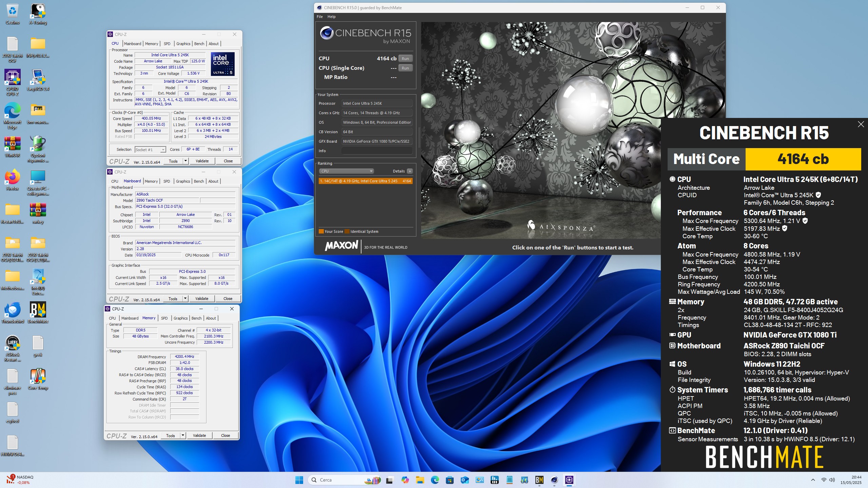
Task: Open the Cestino recycle bin desktop icon
Action: (x=13, y=14)
